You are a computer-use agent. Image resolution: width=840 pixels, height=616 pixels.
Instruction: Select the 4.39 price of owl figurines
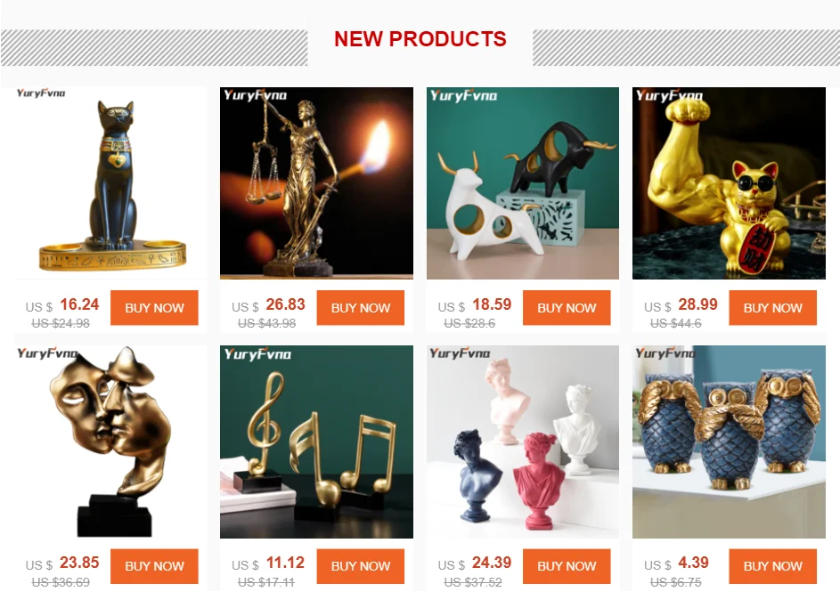693,563
